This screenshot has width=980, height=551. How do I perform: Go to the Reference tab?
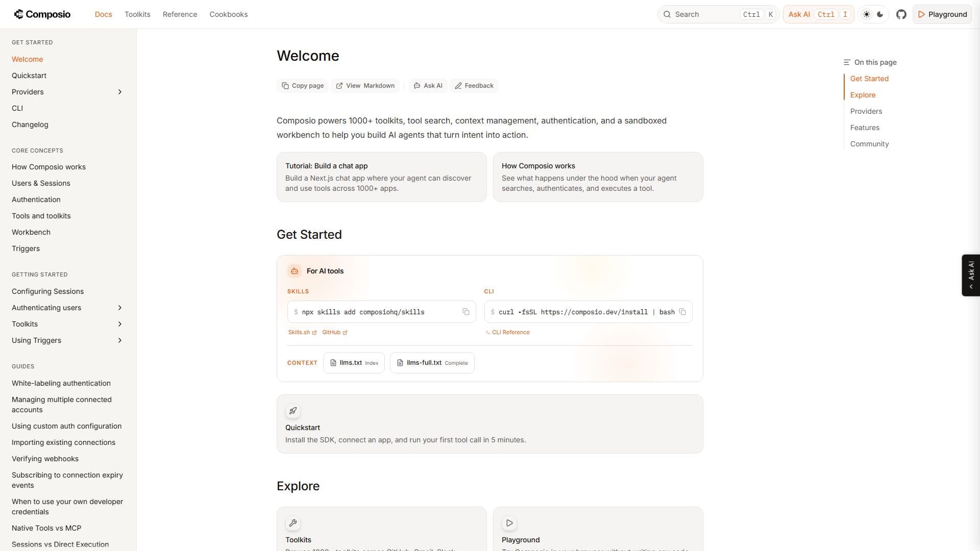(x=180, y=14)
